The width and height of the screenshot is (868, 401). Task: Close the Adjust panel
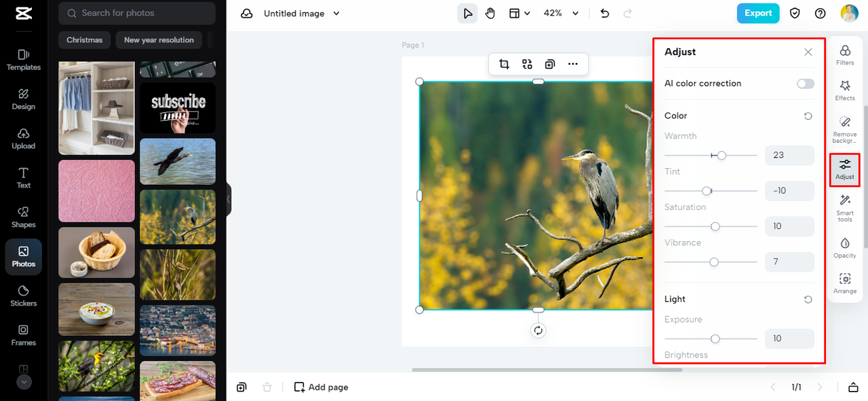808,52
